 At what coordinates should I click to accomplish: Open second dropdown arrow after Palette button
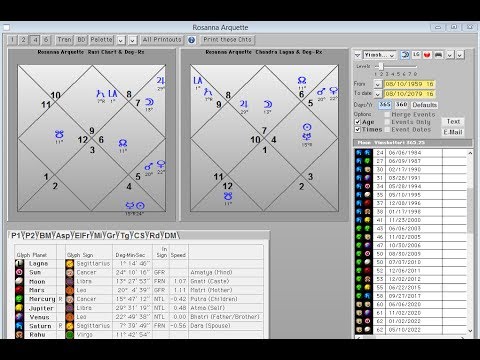pyautogui.click(x=133, y=40)
